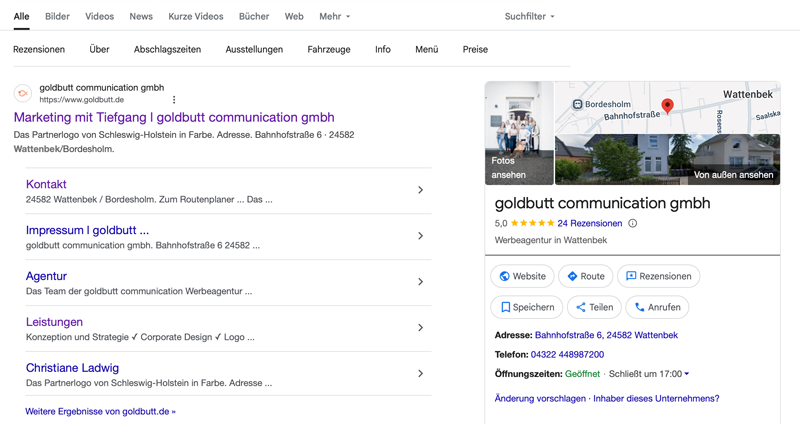The height and width of the screenshot is (424, 800).
Task: Select the Abschlagszeiten filter chip
Action: coord(167,49)
